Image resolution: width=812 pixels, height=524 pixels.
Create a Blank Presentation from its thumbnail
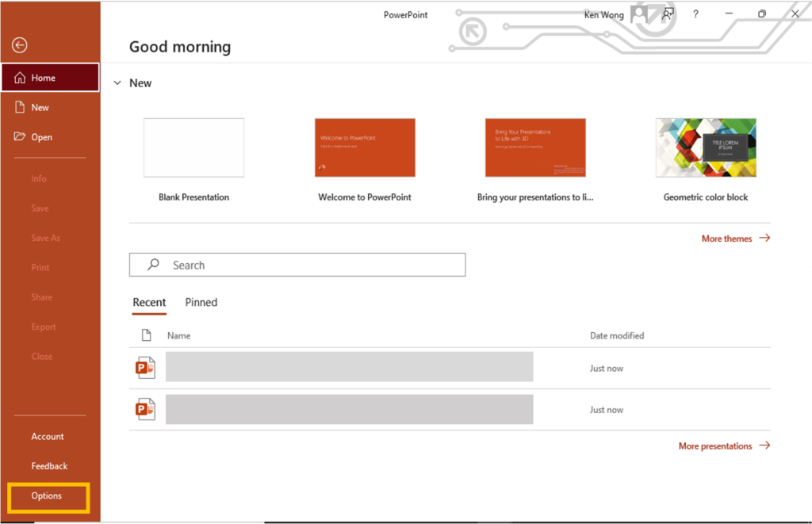(x=193, y=147)
